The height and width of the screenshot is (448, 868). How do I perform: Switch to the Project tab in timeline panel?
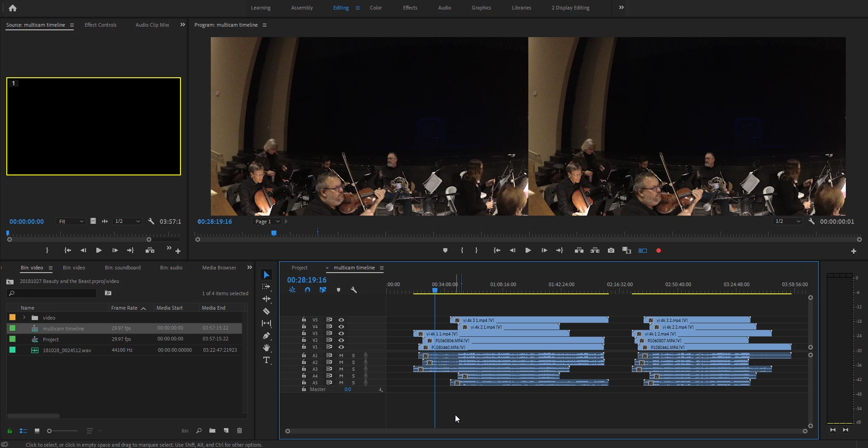coord(299,268)
